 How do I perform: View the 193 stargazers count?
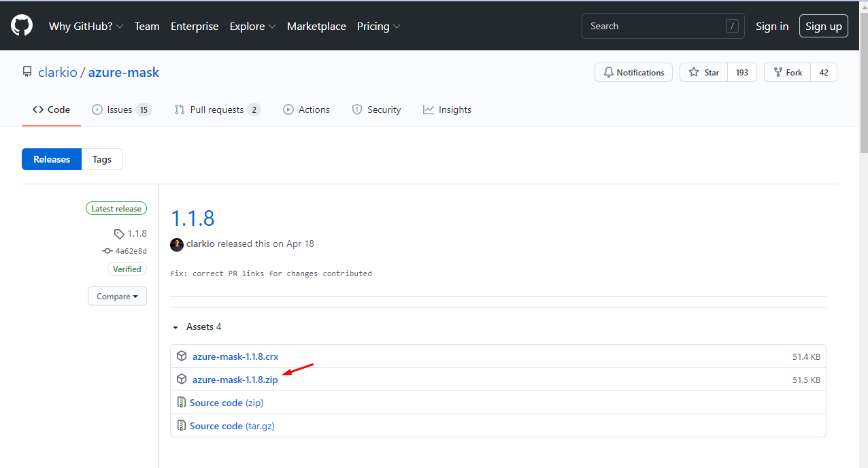click(x=742, y=72)
